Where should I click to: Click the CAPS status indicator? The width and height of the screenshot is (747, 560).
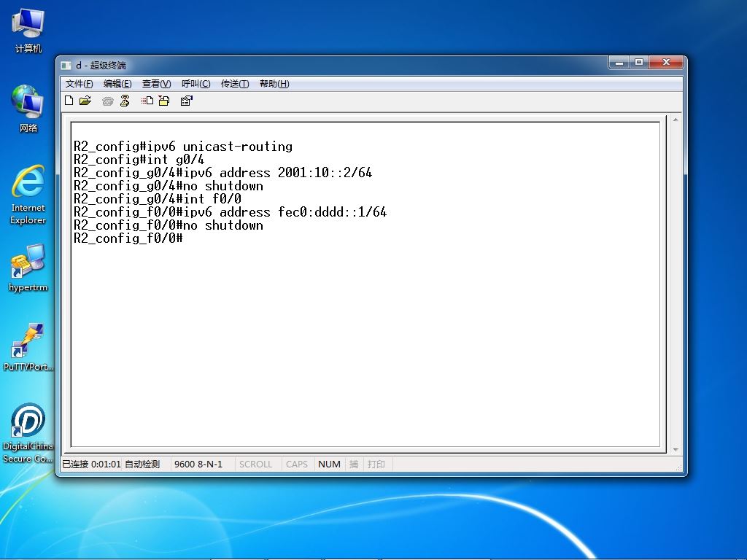click(x=297, y=464)
